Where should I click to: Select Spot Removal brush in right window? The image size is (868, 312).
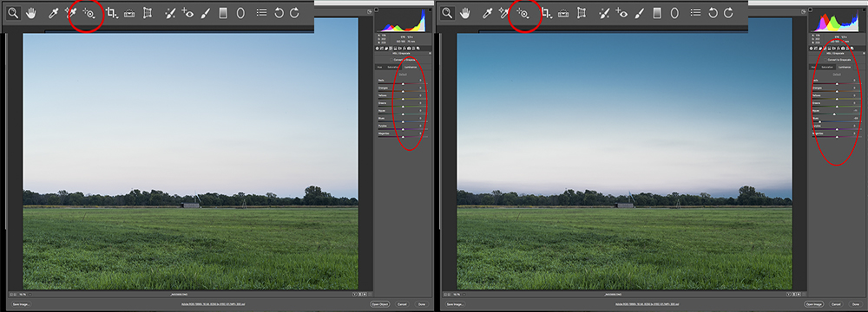tap(605, 13)
